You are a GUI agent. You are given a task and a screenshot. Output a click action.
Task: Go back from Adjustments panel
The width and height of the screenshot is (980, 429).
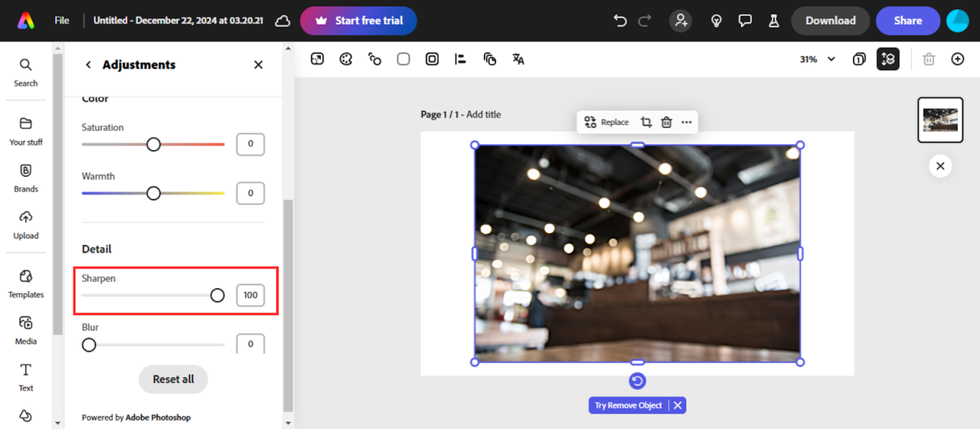point(88,65)
